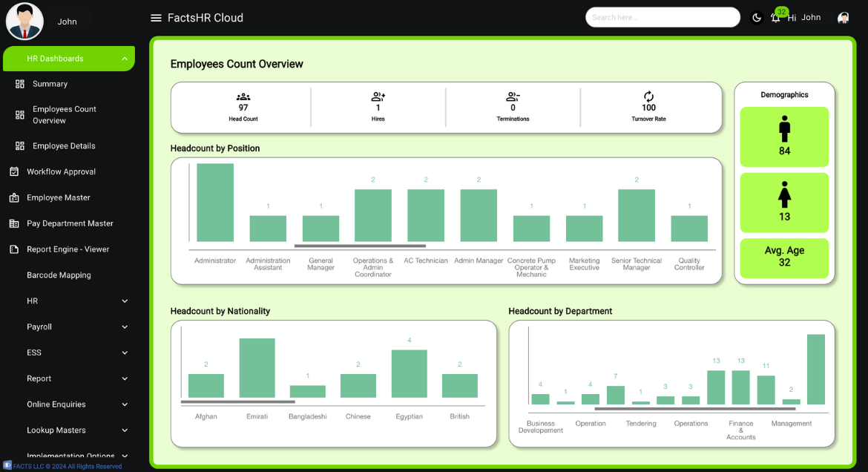
Task: Click the Workflow Approval calendar icon
Action: (14, 171)
